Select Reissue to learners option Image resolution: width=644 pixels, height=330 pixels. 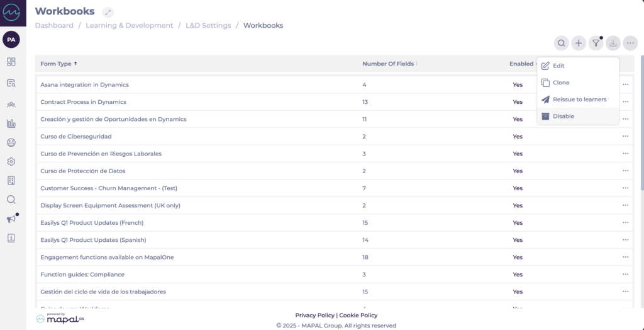tap(579, 100)
